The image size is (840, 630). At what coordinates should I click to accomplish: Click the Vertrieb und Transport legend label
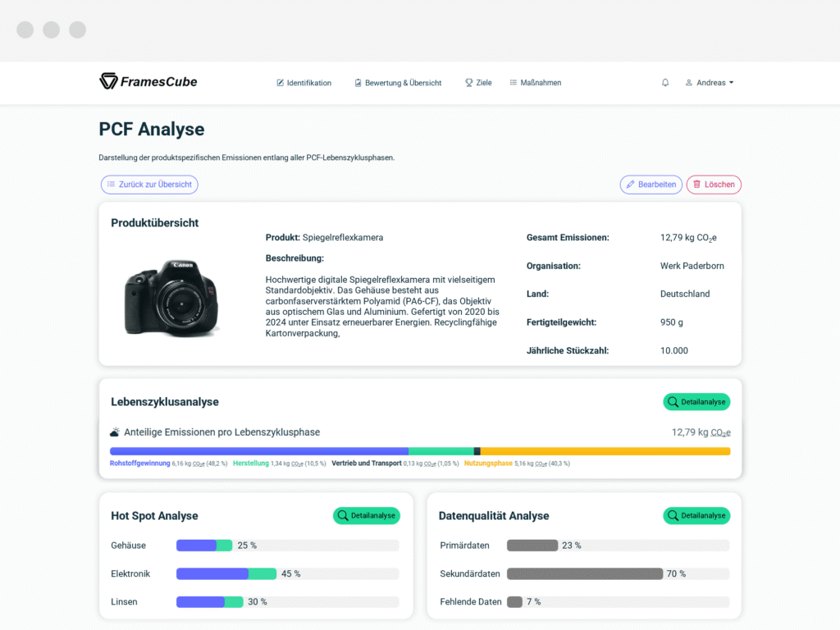367,463
